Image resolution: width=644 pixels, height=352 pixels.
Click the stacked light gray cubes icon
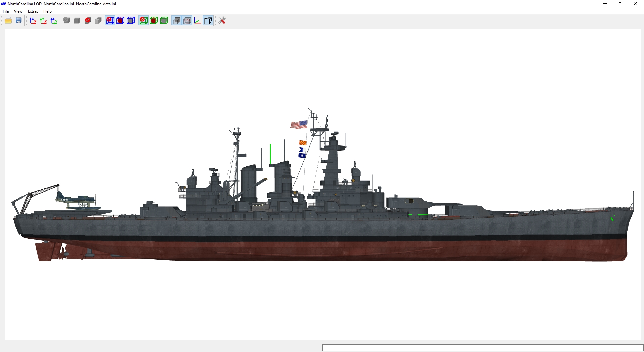pos(98,21)
